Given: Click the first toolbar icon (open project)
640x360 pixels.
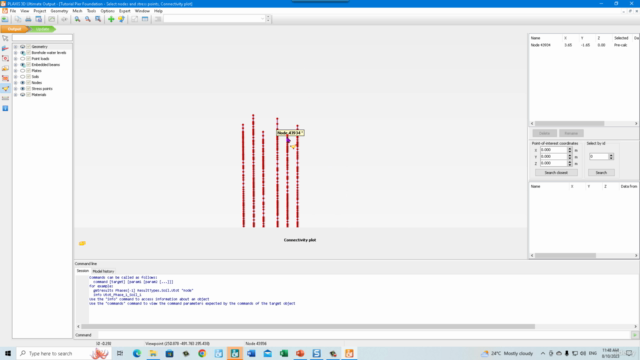Looking at the screenshot, I should [x=5, y=19].
